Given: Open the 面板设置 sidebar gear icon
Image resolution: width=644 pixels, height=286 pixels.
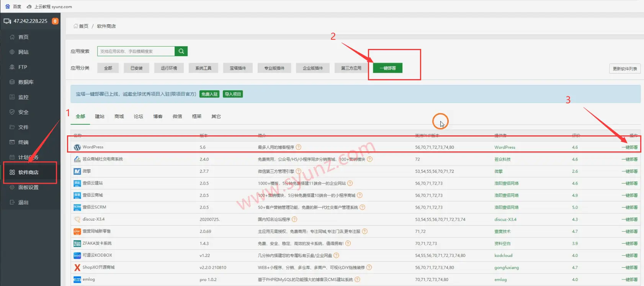Looking at the screenshot, I should (12, 187).
